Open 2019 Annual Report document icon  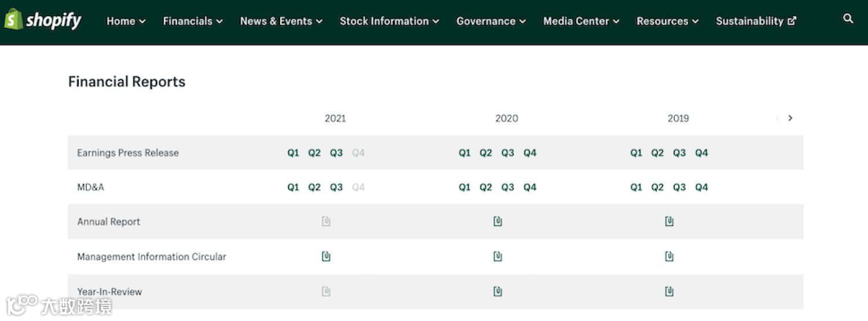(670, 221)
